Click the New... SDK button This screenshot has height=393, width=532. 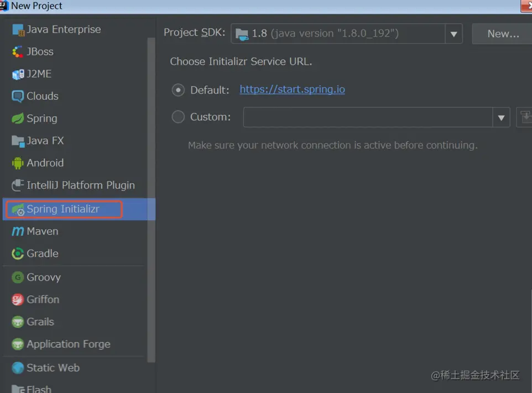[x=503, y=34]
